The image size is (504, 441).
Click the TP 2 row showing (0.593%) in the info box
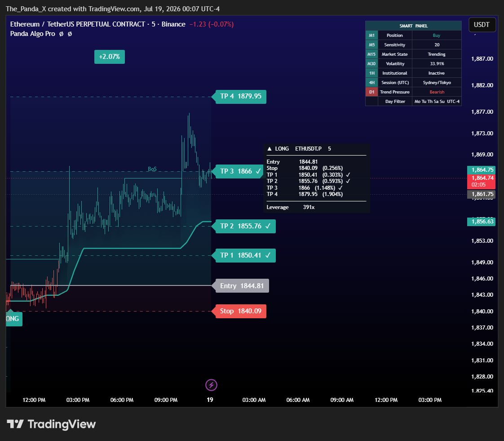point(308,181)
